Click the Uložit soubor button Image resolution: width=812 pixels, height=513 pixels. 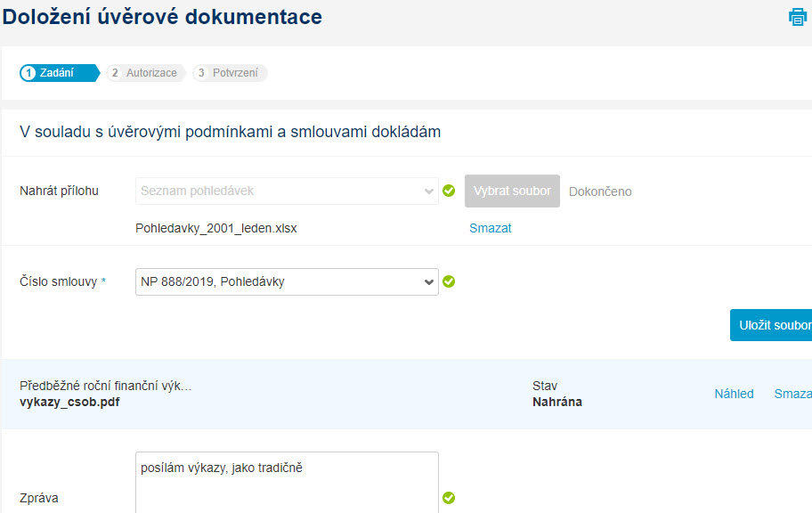pos(771,325)
